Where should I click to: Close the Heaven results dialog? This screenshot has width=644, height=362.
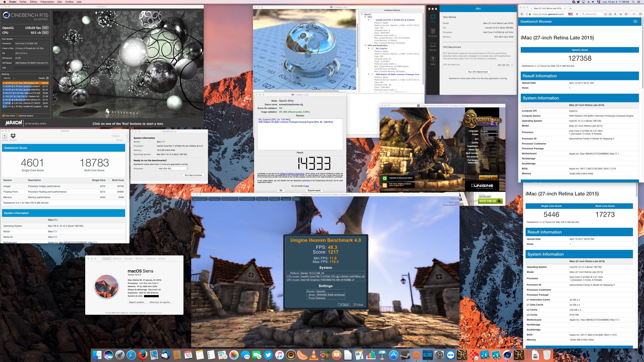tap(358, 305)
